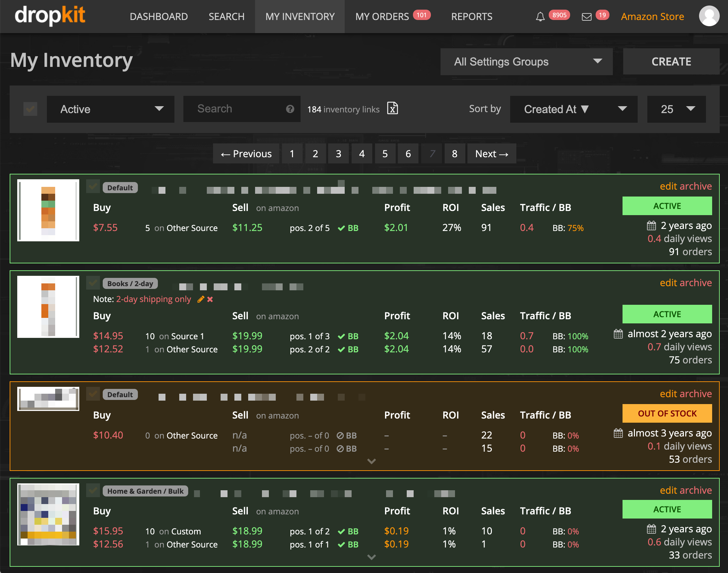This screenshot has width=728, height=573.
Task: Open the My Orders tab
Action: 382,17
